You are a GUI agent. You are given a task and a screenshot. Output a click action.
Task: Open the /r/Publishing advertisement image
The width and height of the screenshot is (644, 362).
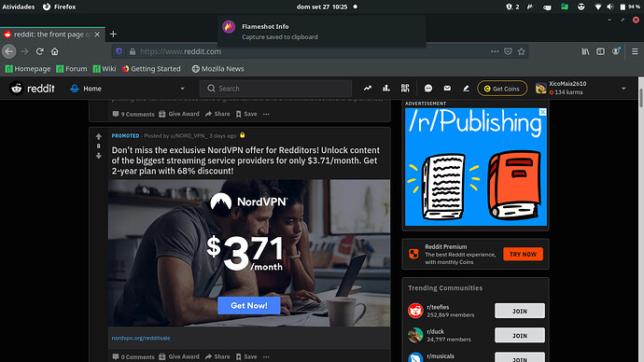[476, 167]
